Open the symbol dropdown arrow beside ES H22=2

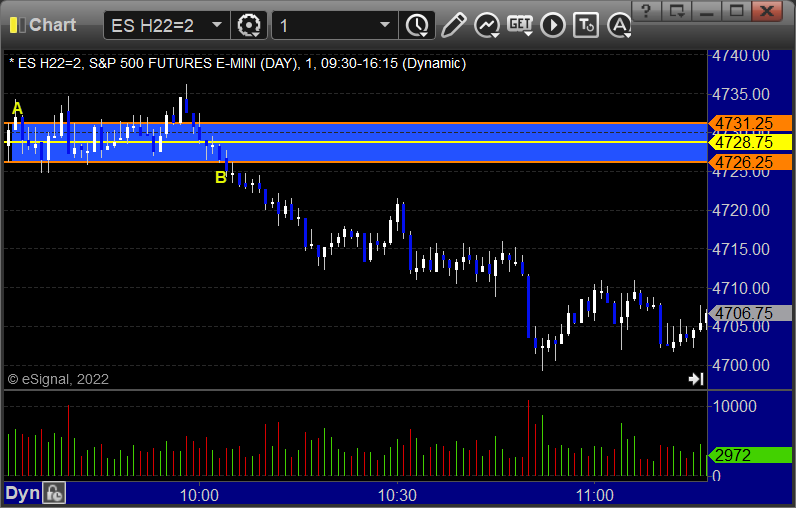[x=217, y=25]
